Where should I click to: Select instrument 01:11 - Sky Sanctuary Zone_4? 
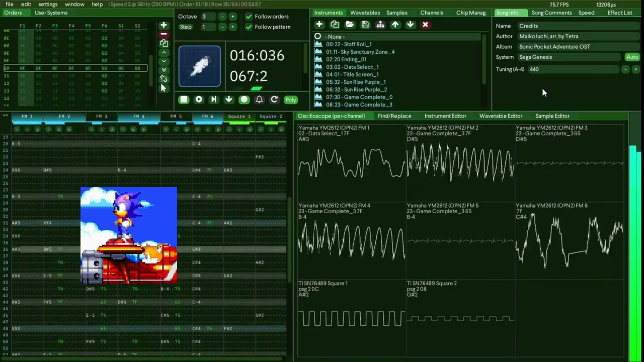397,52
